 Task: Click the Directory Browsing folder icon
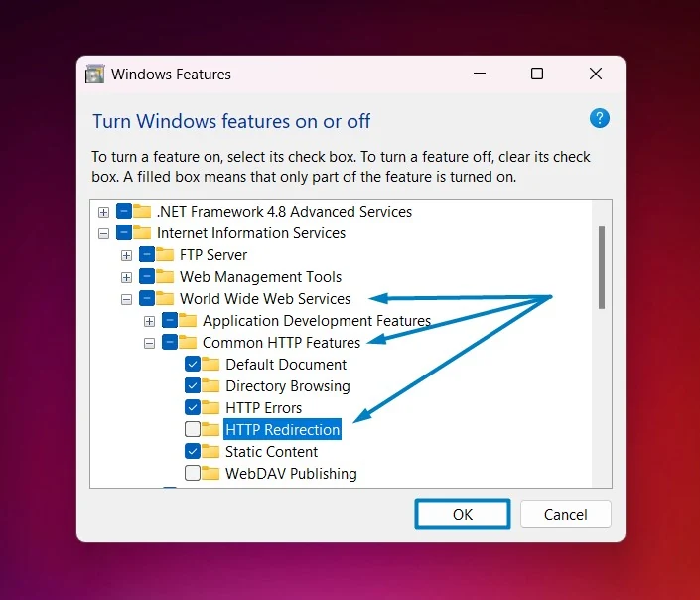(x=210, y=385)
